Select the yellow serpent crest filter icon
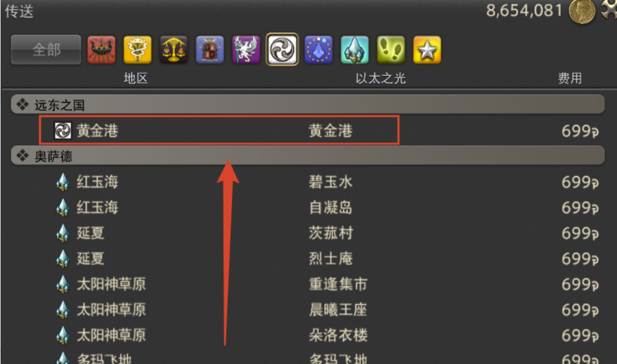The width and height of the screenshot is (617, 364). (137, 49)
